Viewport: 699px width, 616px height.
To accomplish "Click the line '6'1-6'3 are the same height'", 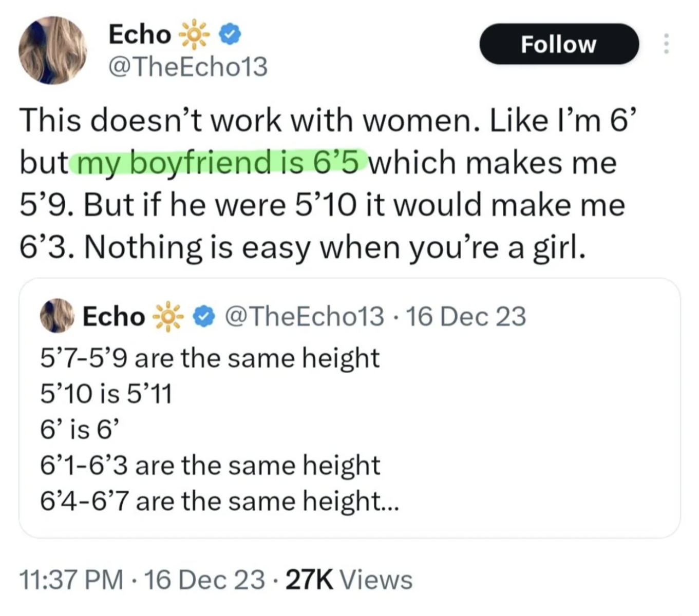I will click(x=210, y=466).
